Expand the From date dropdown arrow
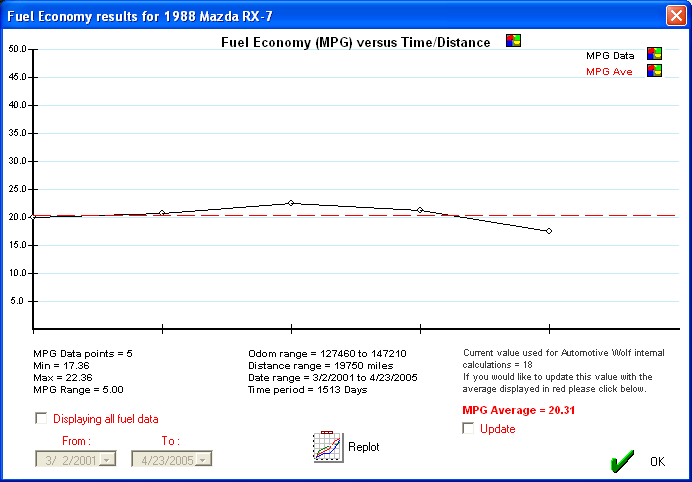Image resolution: width=692 pixels, height=482 pixels. click(107, 459)
